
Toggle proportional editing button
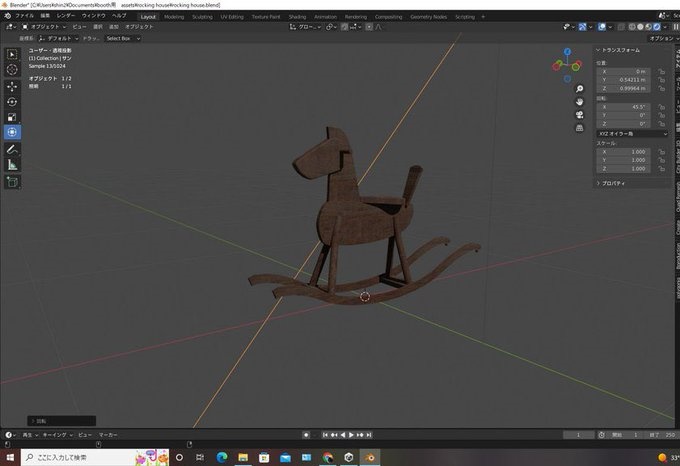[x=369, y=27]
